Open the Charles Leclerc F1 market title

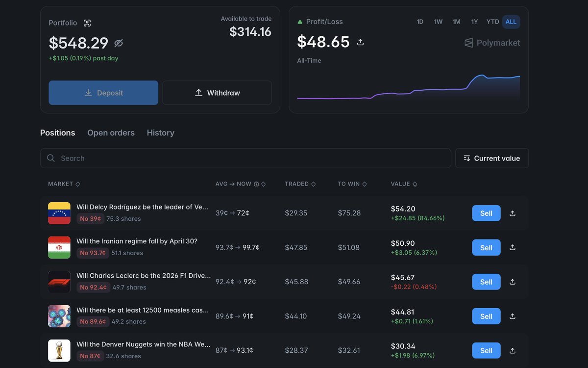(144, 276)
